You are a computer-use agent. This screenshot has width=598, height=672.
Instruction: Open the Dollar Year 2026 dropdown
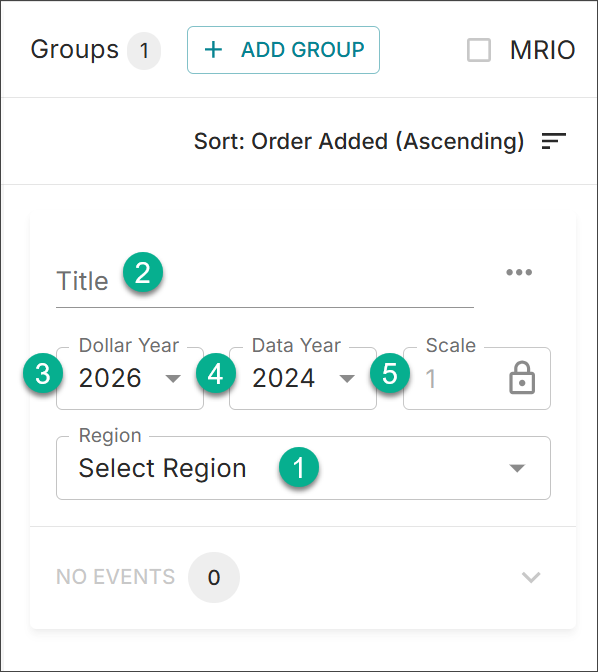click(x=130, y=378)
